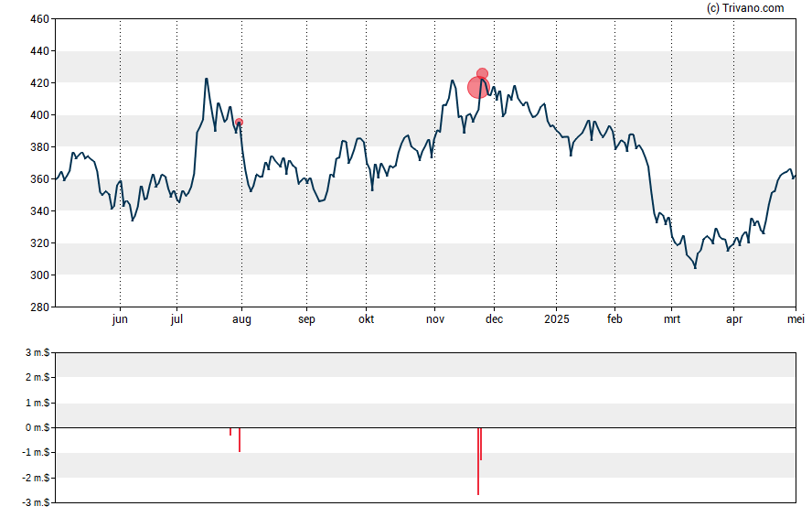Image resolution: width=812 pixels, height=517 pixels.
Task: Click the '1 m.$' volume axis label
Action: (x=37, y=403)
